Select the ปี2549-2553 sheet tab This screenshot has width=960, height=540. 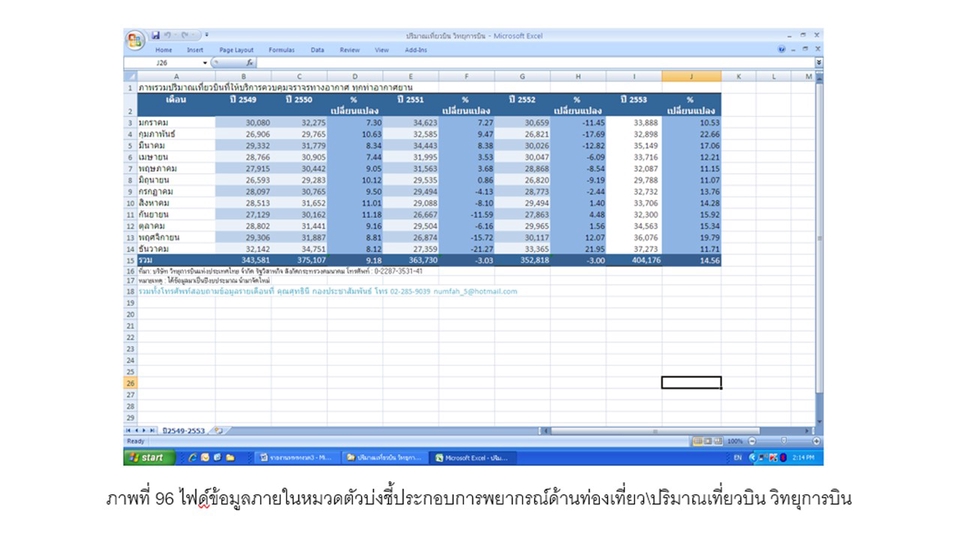point(183,430)
